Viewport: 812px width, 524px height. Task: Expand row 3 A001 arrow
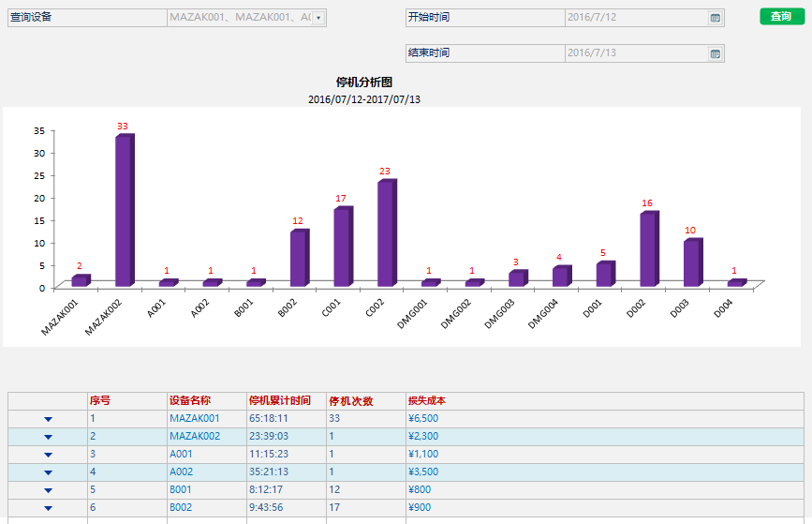click(x=48, y=455)
